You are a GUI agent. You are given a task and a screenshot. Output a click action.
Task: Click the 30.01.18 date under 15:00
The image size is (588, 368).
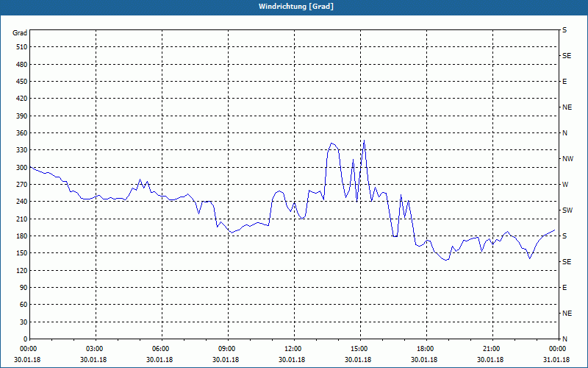click(x=358, y=360)
